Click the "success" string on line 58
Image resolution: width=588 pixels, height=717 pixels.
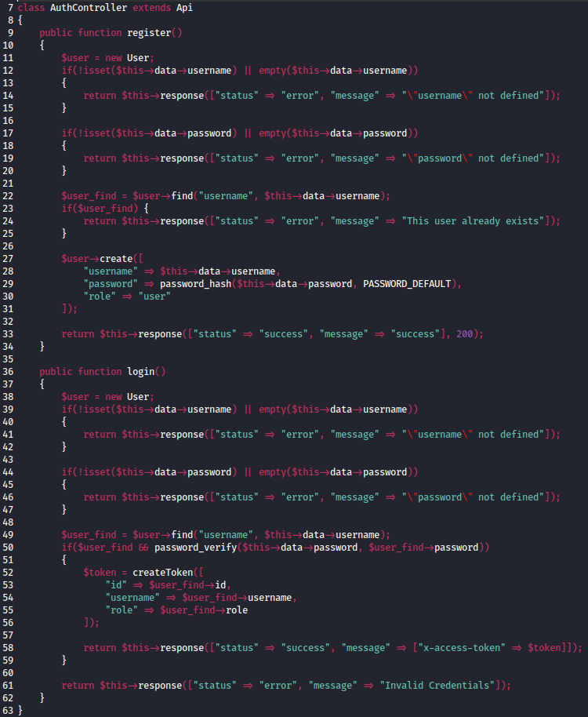(x=305, y=647)
